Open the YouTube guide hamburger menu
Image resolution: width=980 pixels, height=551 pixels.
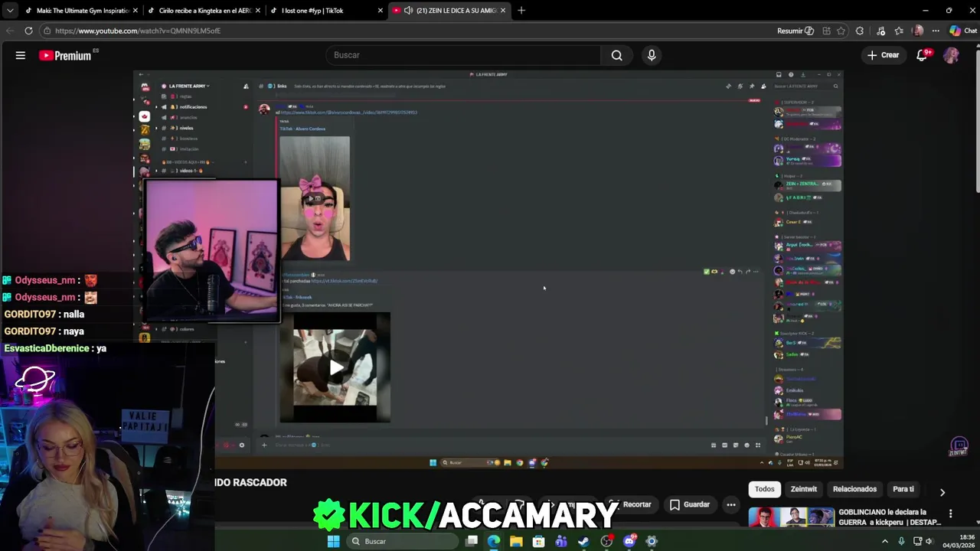[x=21, y=55]
